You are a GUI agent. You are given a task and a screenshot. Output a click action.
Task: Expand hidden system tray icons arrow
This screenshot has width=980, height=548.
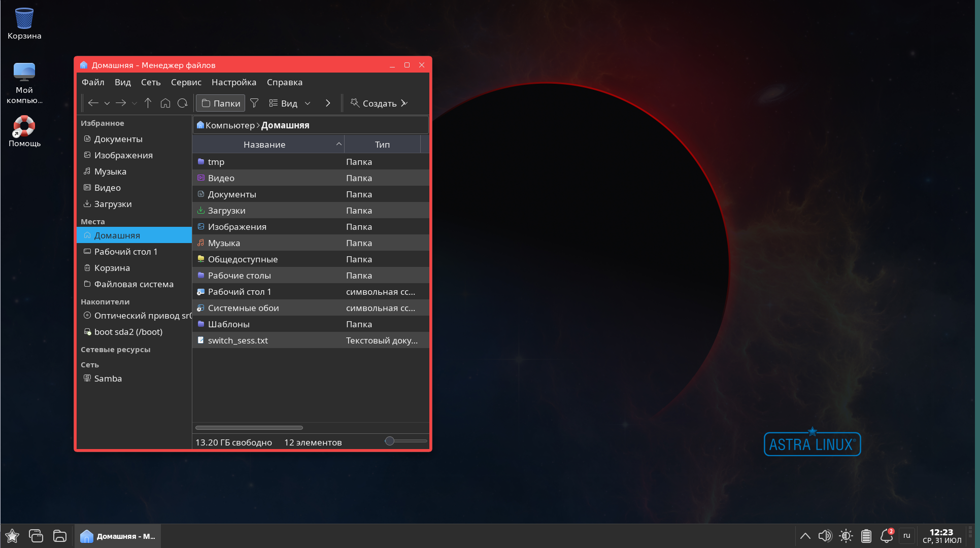[805, 536]
